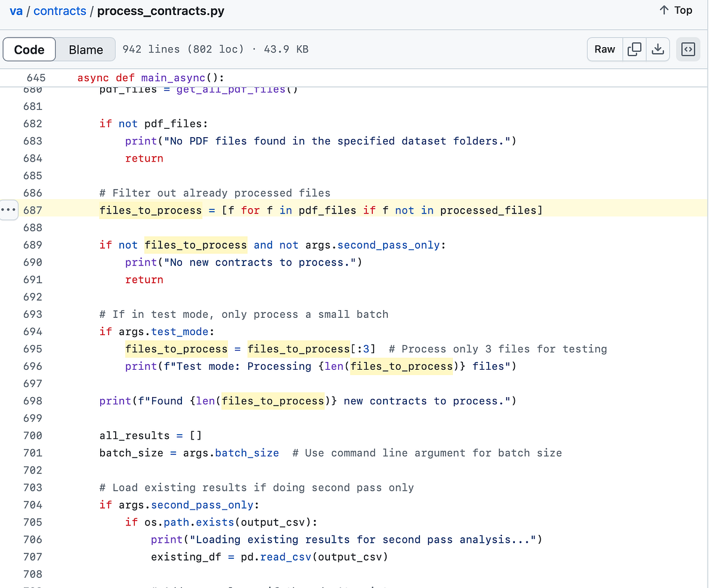The image size is (716, 588).
Task: Click the up arrow next to Top
Action: coord(664,10)
